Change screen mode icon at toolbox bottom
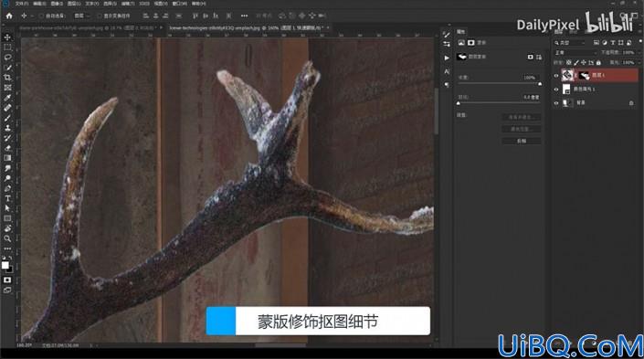The width and height of the screenshot is (644, 359). [x=7, y=290]
